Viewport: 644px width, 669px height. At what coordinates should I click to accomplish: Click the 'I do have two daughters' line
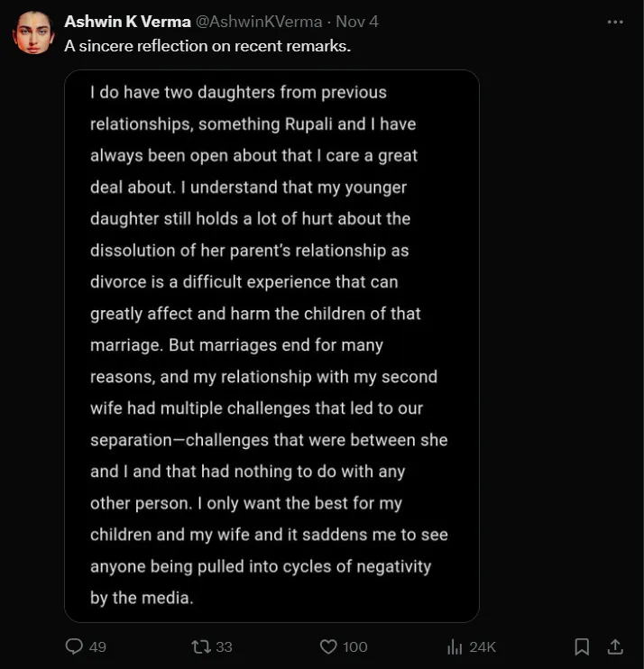(x=238, y=92)
